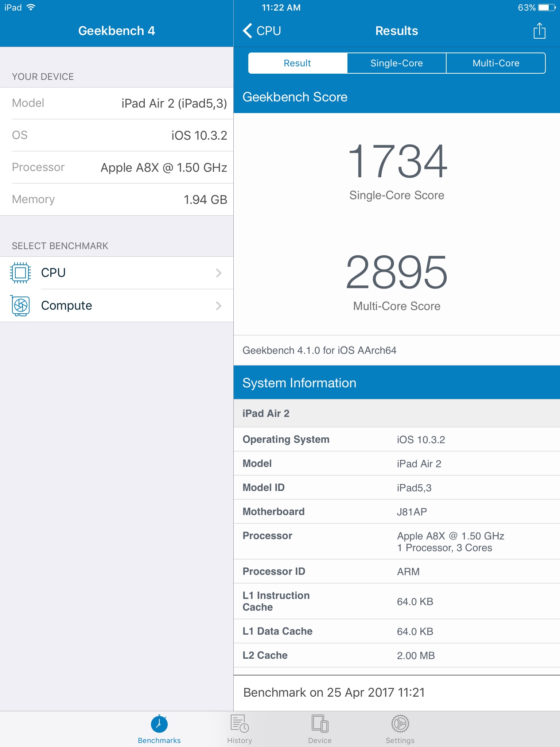Open the Device tab icon
Image resolution: width=560 pixels, height=747 pixels.
point(320,724)
